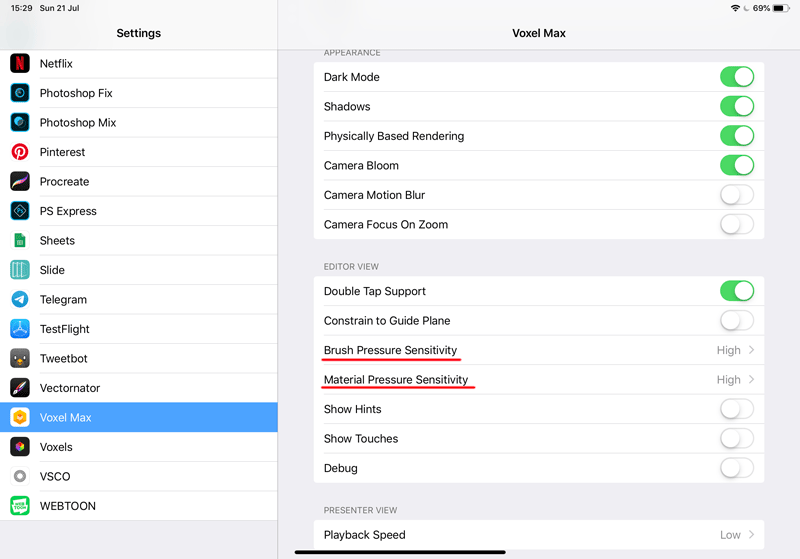This screenshot has height=559, width=800.
Task: Turn on Show Hints switch
Action: (737, 409)
